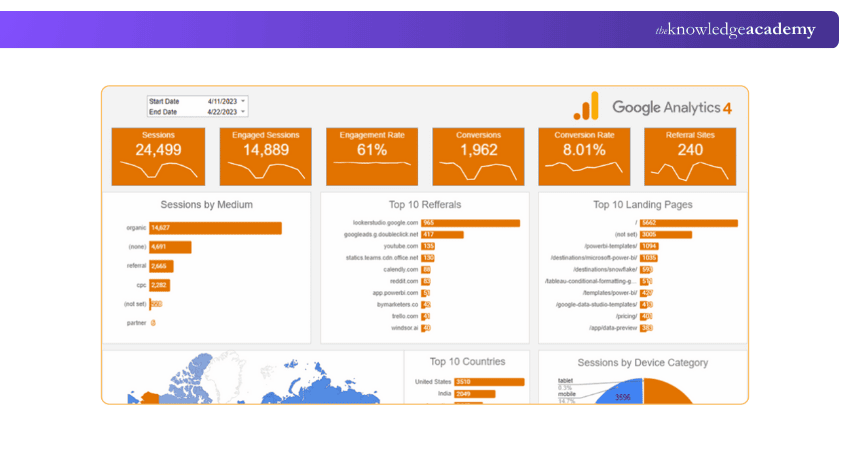Click the '/powerbi-templates/' landing page label
The height and width of the screenshot is (450, 850).
click(x=610, y=246)
